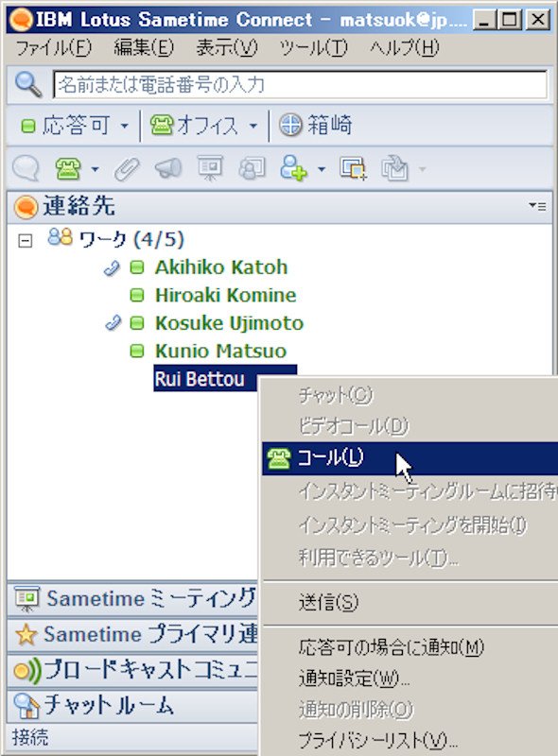Open the ツール(T) menu

click(313, 48)
